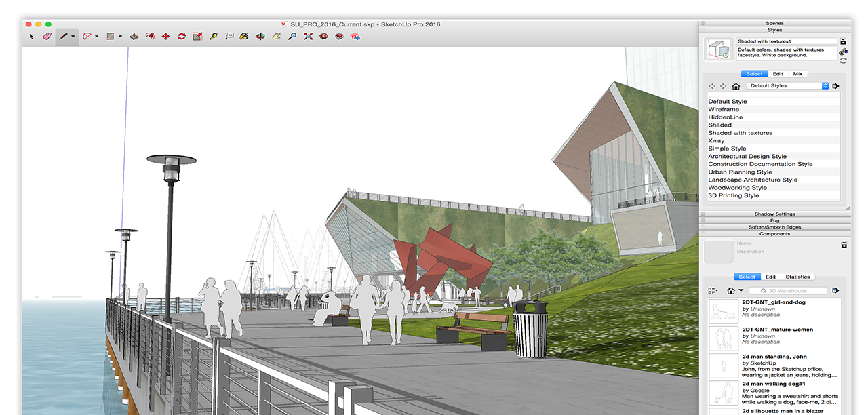This screenshot has width=868, height=415.
Task: Open the Styles Select tab
Action: (755, 74)
